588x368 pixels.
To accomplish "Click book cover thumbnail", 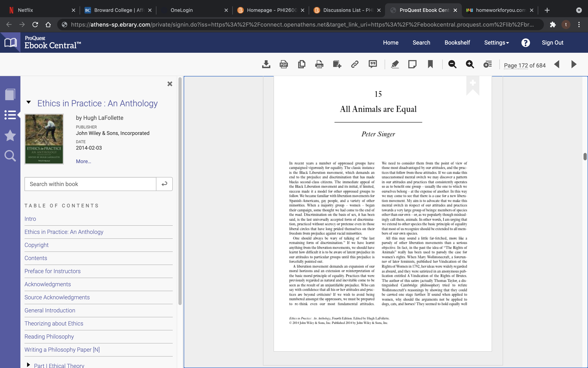I will [x=44, y=139].
